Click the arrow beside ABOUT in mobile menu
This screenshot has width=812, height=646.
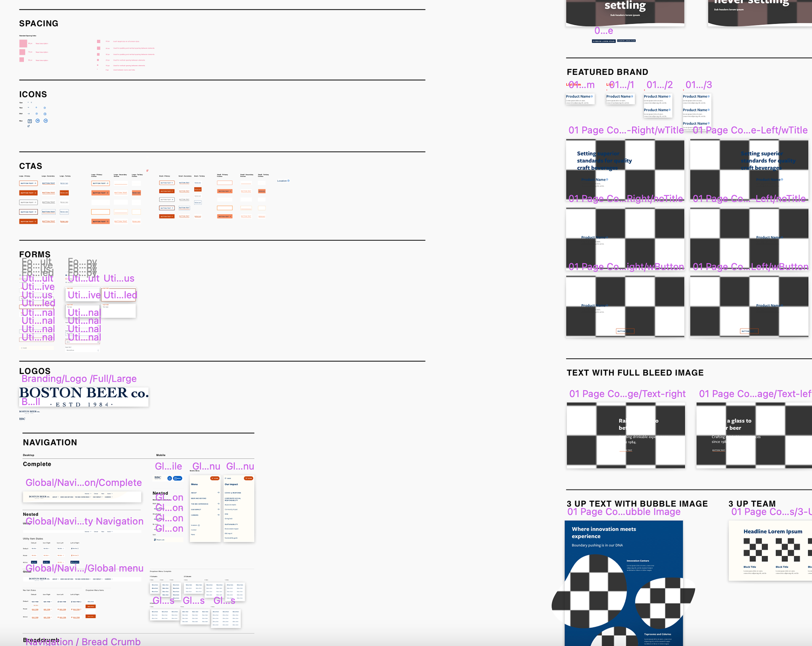[218, 492]
